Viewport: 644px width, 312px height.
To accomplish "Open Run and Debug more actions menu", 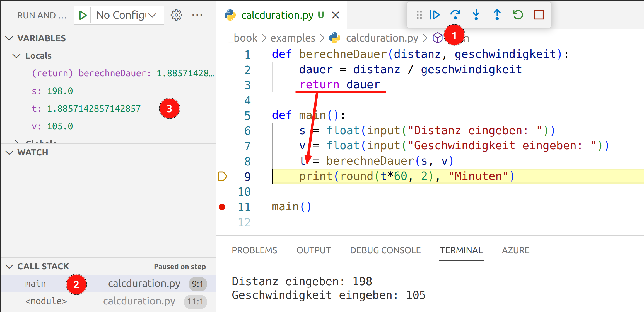I will (197, 15).
